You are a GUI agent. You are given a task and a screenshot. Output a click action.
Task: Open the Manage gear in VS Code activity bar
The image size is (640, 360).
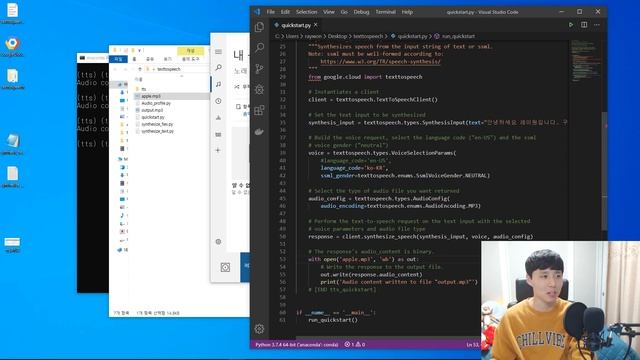click(x=260, y=329)
